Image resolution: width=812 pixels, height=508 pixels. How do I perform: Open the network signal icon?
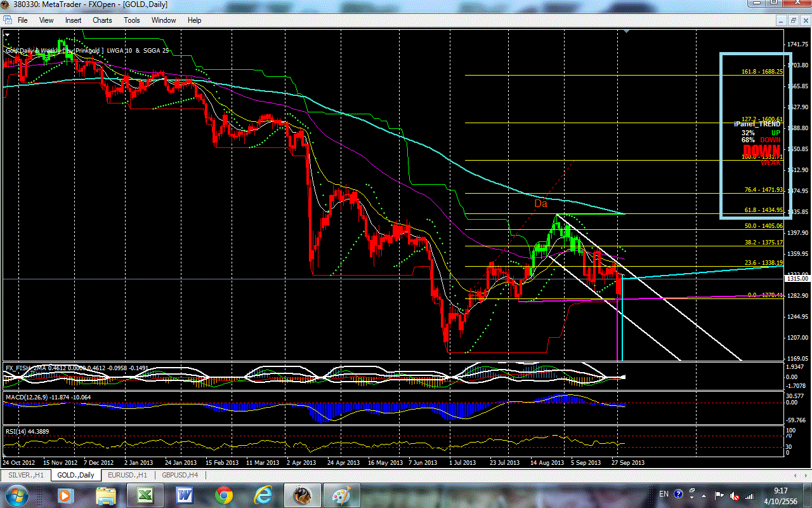coord(749,495)
